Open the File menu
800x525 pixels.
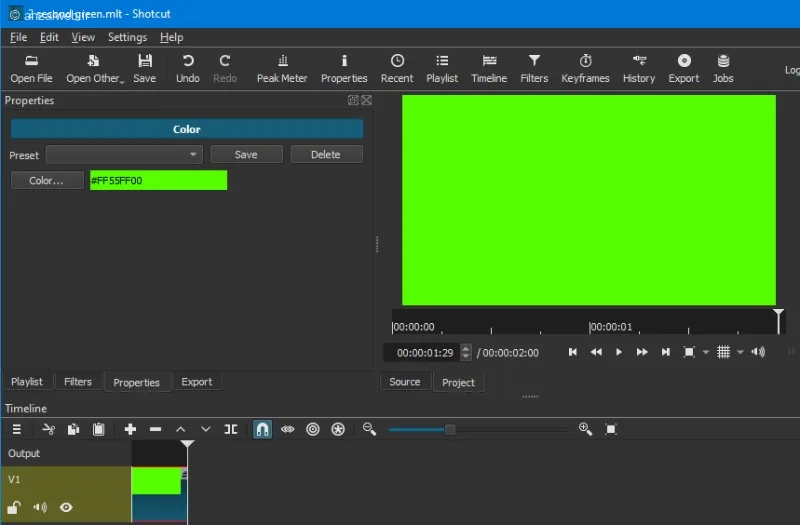(x=18, y=37)
